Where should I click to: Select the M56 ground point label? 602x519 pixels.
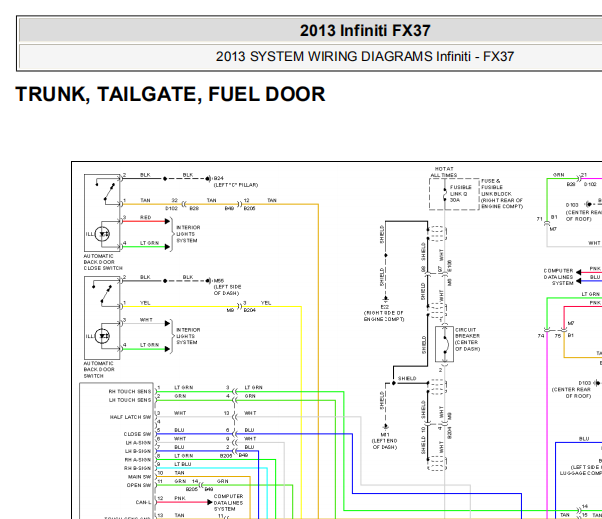[218, 281]
